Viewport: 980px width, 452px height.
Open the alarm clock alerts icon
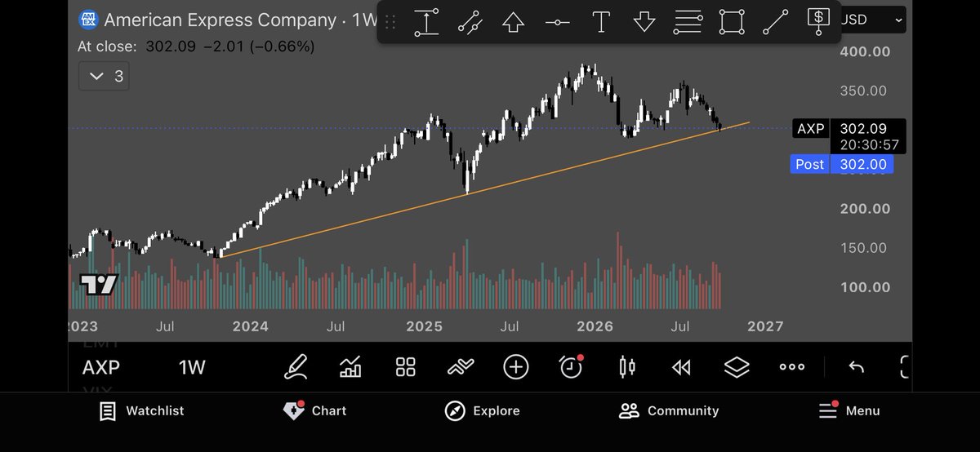click(x=571, y=367)
